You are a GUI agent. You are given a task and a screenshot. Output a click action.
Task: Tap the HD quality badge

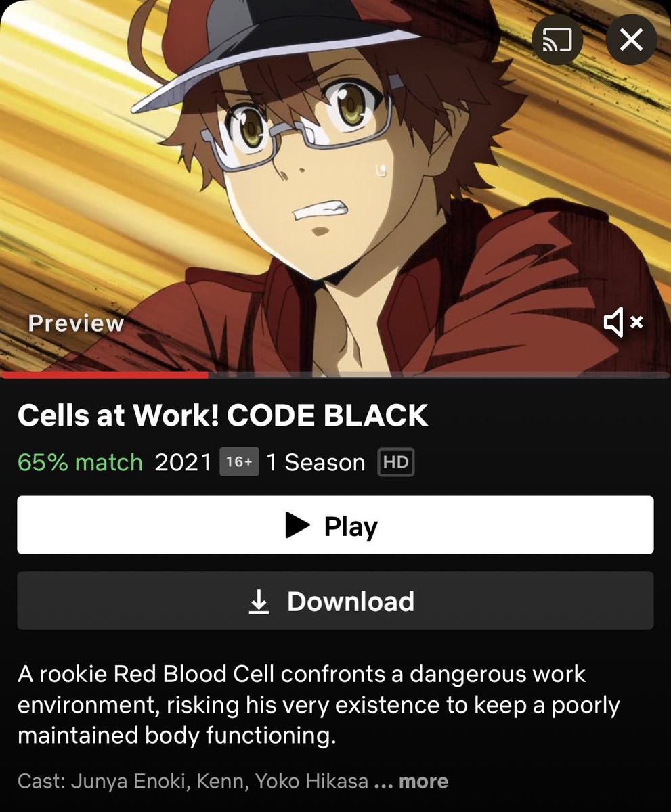396,462
